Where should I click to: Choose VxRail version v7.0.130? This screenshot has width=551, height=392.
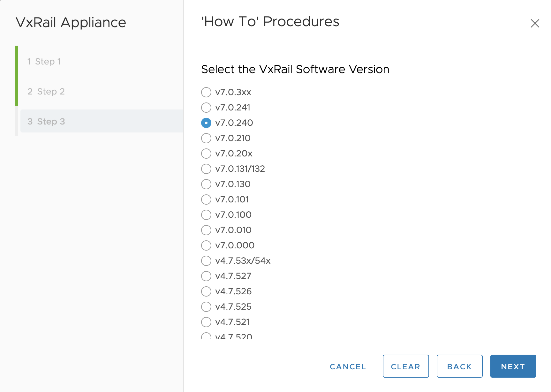pos(206,184)
